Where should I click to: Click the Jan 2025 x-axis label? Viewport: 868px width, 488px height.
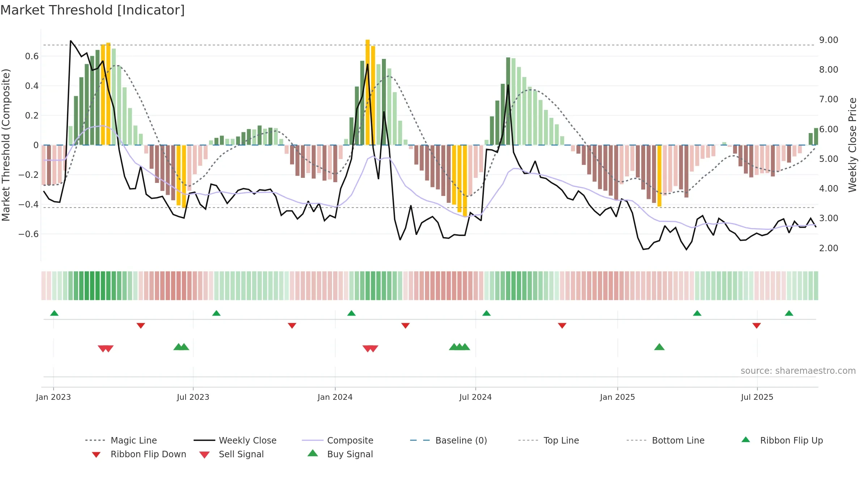[617, 397]
